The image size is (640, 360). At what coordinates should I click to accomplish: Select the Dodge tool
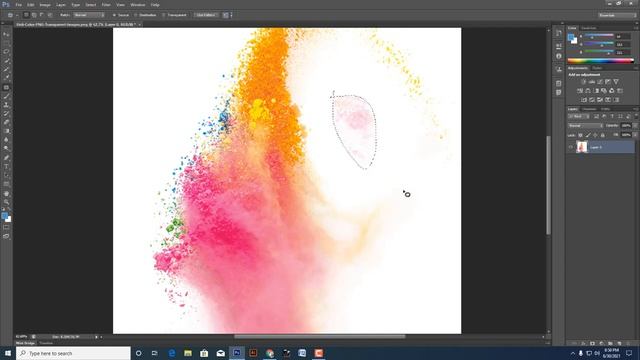click(6, 148)
